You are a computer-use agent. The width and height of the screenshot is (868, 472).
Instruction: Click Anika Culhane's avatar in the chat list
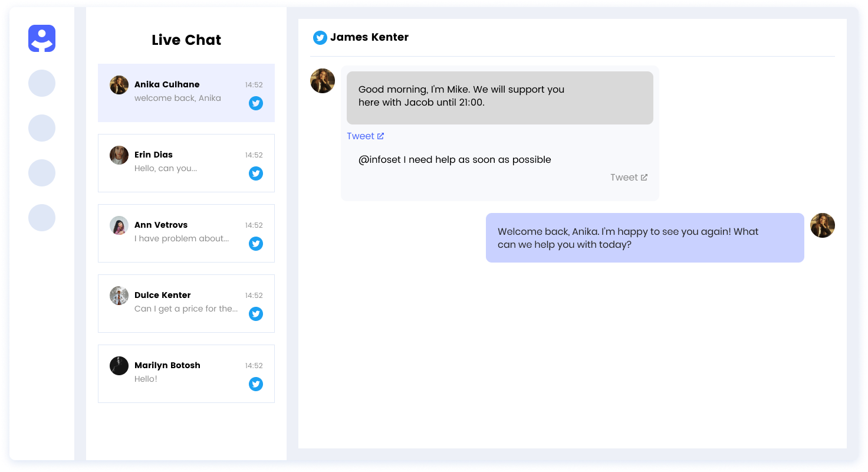(x=119, y=85)
